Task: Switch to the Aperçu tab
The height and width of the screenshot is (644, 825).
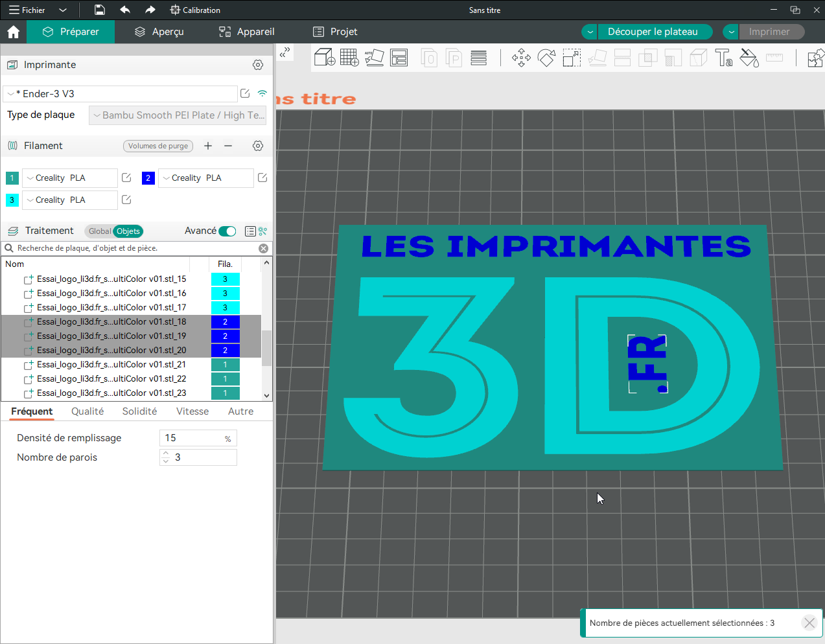Action: tap(159, 32)
